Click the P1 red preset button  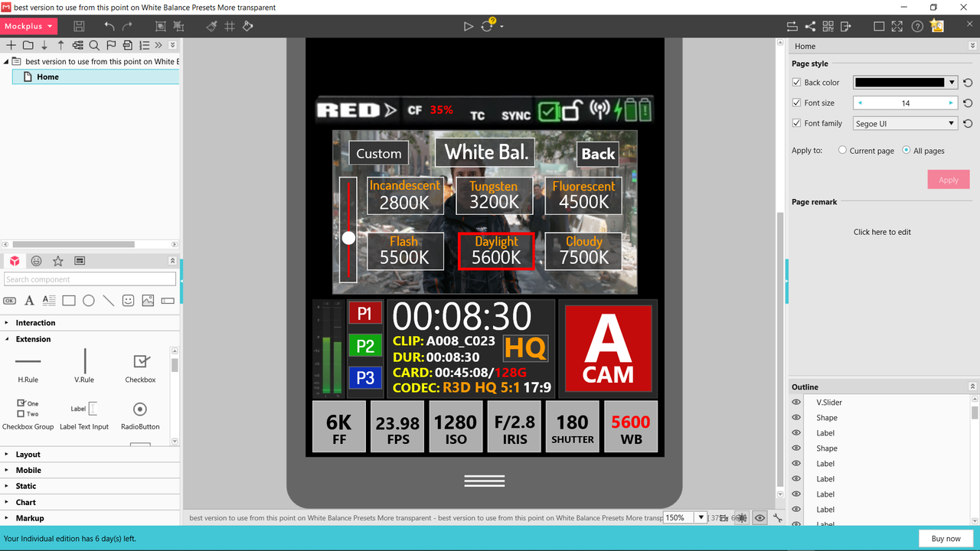click(364, 313)
